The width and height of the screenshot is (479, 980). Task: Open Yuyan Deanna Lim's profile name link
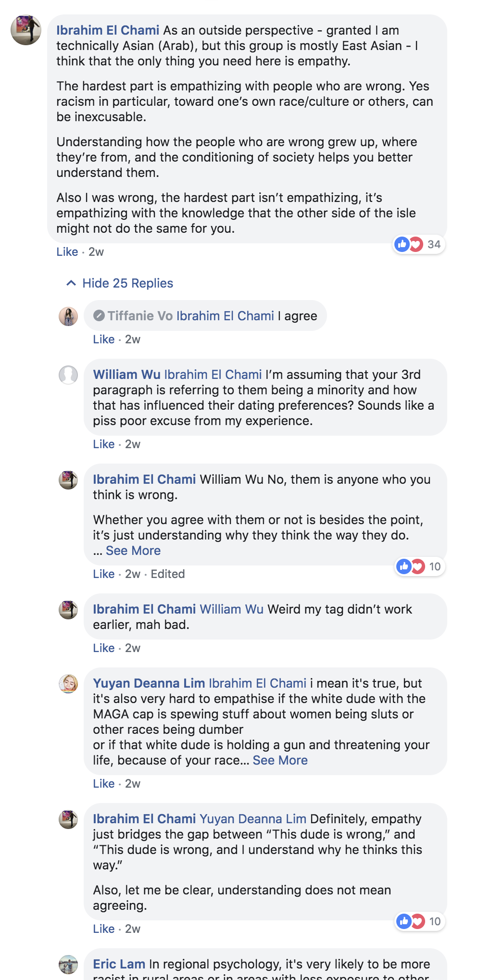click(149, 683)
